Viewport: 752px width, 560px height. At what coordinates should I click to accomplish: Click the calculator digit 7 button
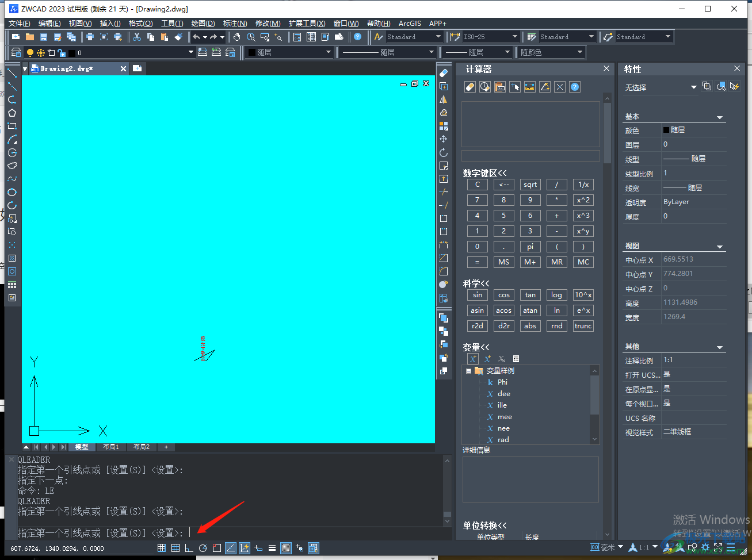(477, 200)
